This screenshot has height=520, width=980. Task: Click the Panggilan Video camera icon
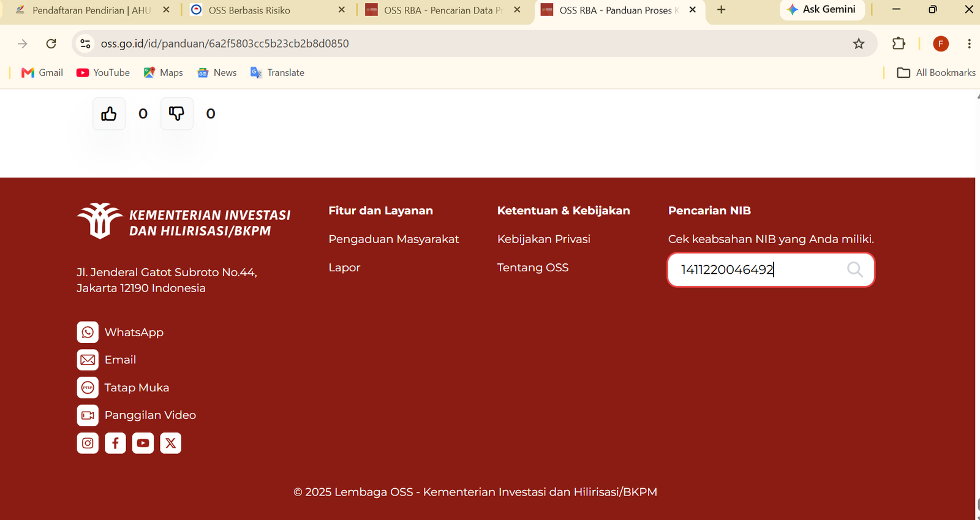pos(88,415)
